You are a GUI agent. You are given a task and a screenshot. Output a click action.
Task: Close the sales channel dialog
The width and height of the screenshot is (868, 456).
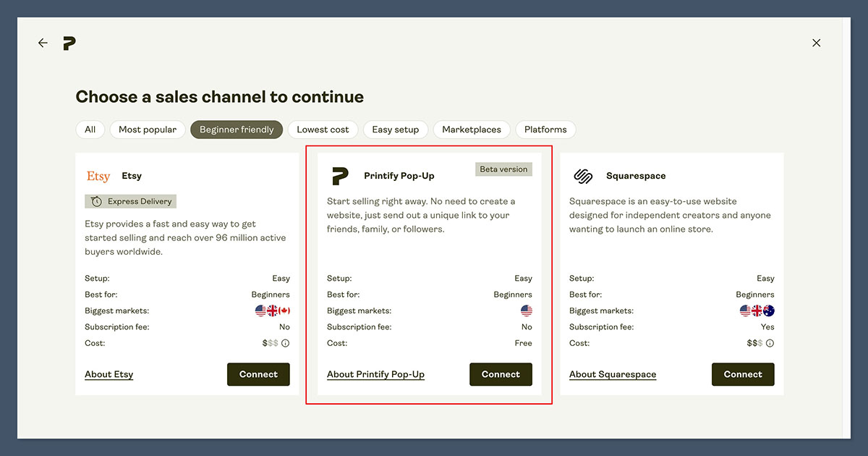point(816,43)
